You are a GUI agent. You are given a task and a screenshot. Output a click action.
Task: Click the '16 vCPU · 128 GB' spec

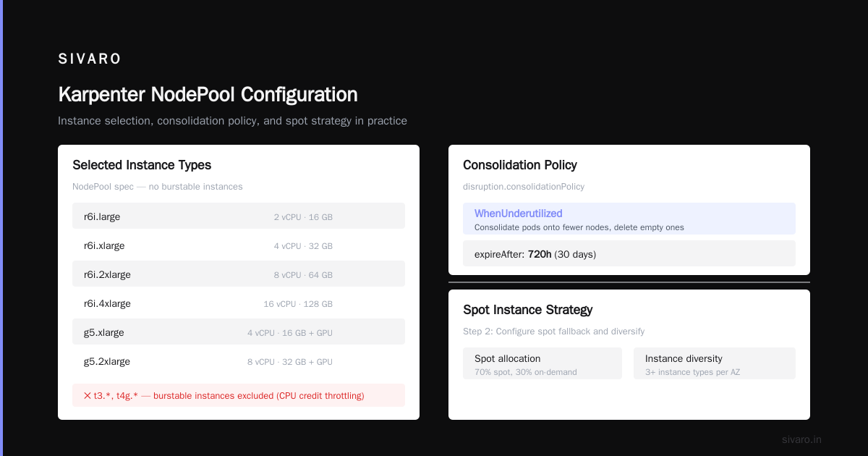(x=298, y=304)
